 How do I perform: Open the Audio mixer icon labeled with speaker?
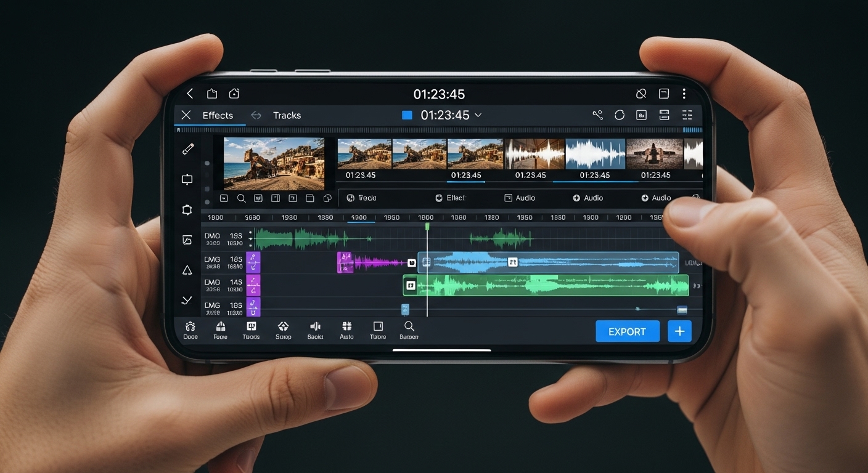[315, 326]
